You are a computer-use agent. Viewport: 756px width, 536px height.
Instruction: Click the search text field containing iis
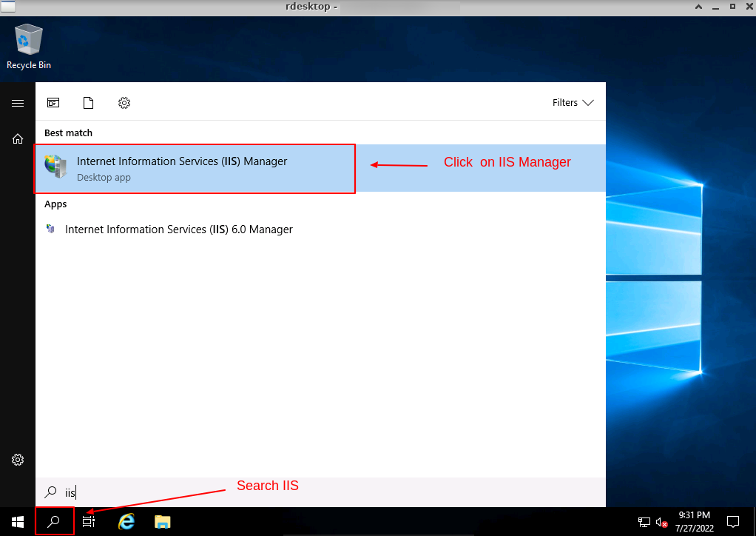(320, 492)
